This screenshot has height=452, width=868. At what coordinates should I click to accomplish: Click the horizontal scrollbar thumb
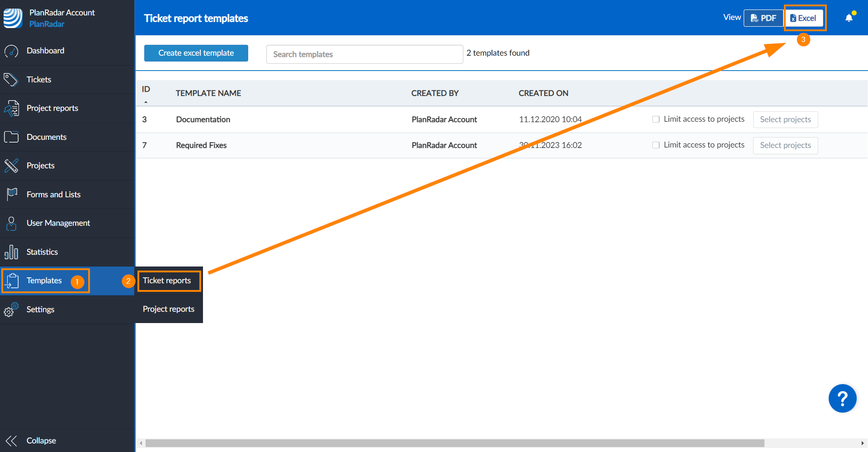click(x=454, y=443)
